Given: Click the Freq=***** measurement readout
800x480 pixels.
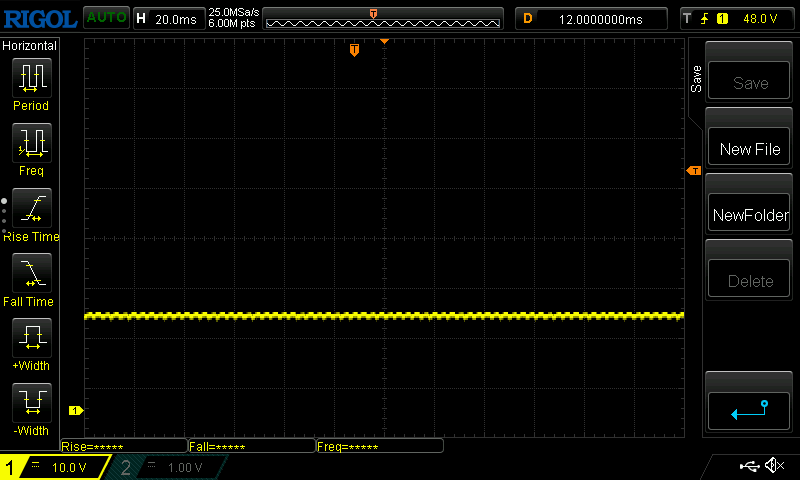Looking at the screenshot, I should (380, 446).
